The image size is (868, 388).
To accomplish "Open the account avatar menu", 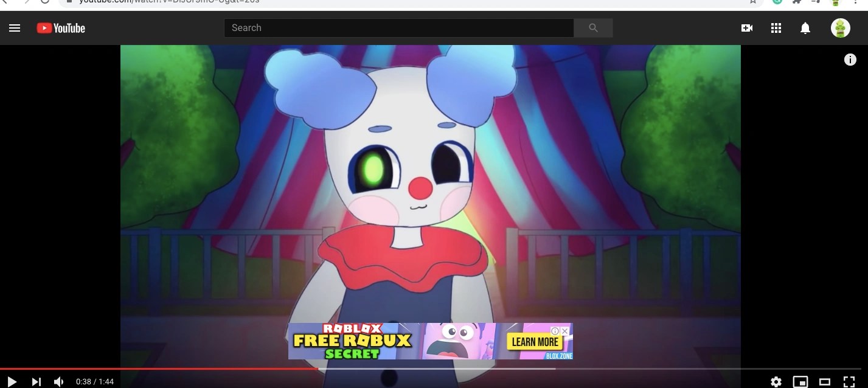I will tap(841, 28).
